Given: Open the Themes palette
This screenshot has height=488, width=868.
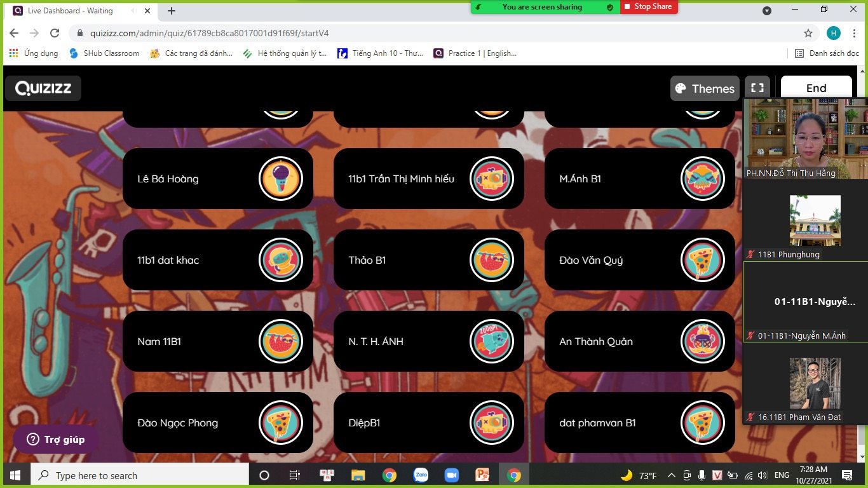Looking at the screenshot, I should [704, 88].
